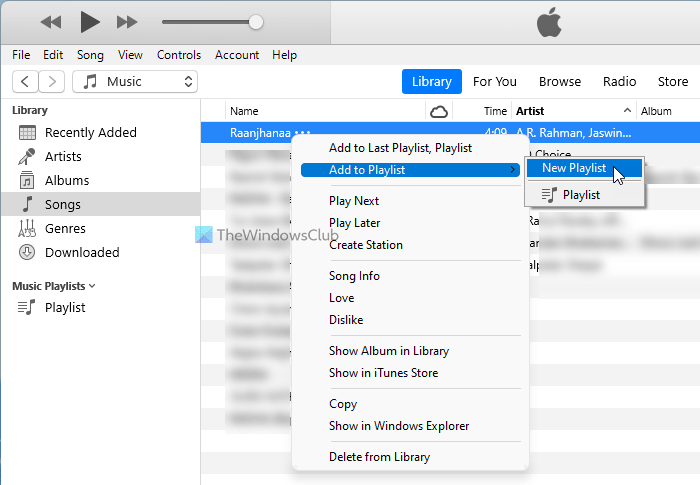Click the Apple logo in header
The height and width of the screenshot is (485, 700).
click(549, 22)
